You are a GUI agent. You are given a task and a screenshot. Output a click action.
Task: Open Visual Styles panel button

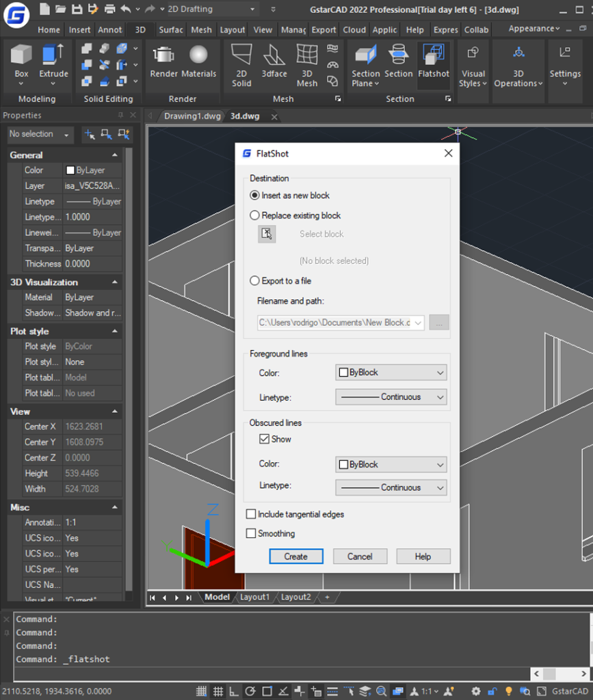click(x=473, y=66)
